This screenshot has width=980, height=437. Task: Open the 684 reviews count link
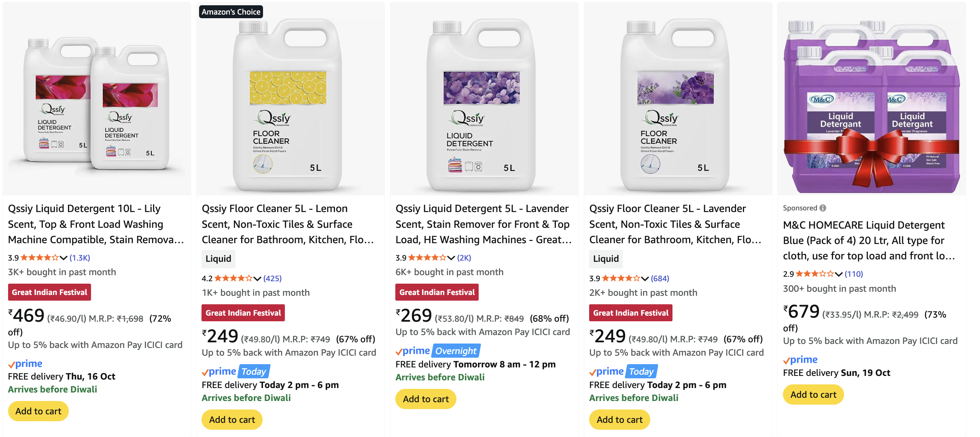(x=660, y=278)
